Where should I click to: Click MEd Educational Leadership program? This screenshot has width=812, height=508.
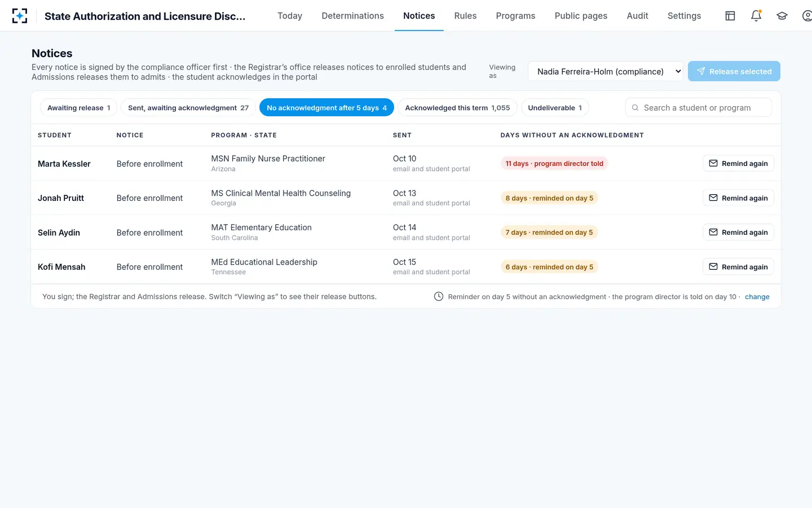[x=264, y=262]
